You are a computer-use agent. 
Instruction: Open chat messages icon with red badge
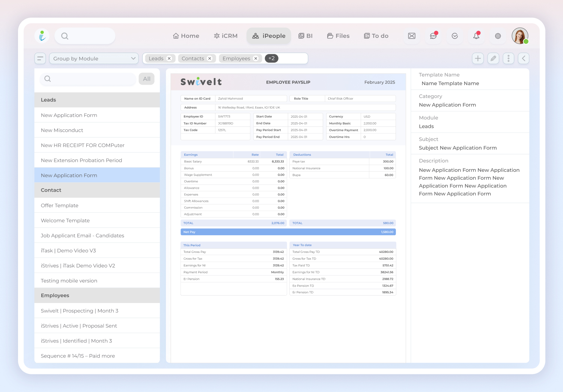433,36
